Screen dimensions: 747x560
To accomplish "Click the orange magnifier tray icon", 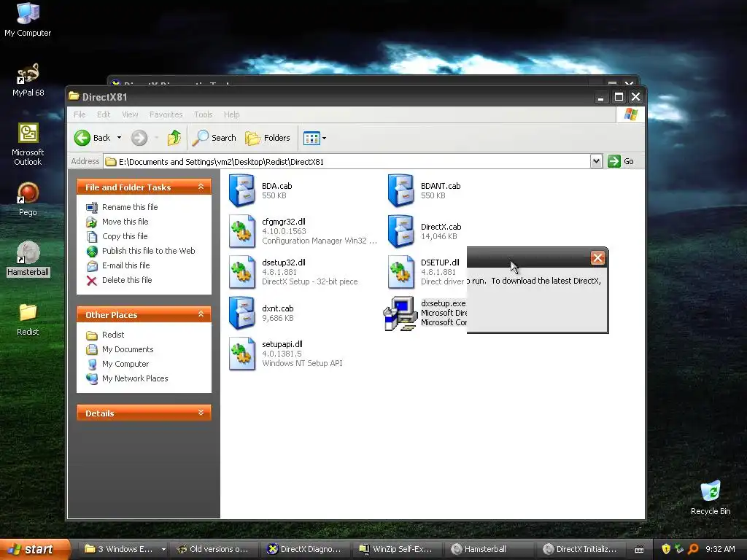I will (x=693, y=549).
